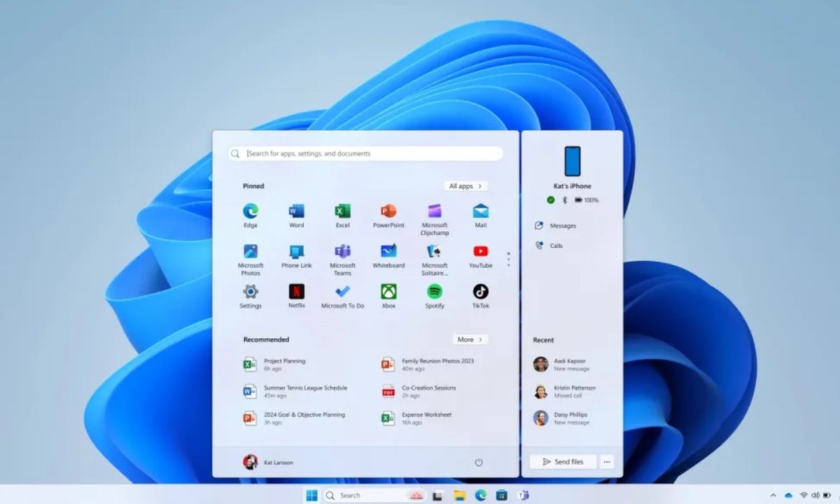This screenshot has width=840, height=504.
Task: Open Microsoft Edge from the taskbar
Action: click(x=479, y=496)
